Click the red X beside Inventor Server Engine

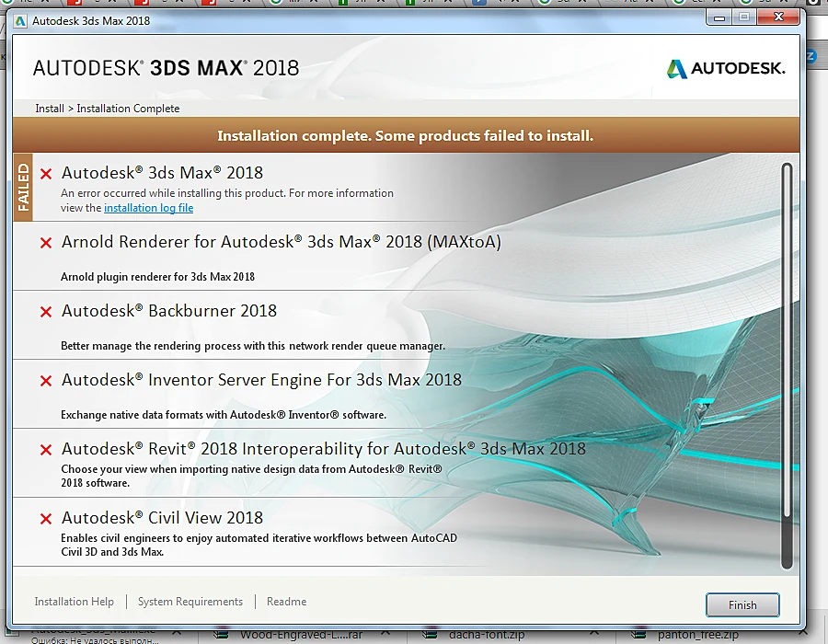(46, 381)
